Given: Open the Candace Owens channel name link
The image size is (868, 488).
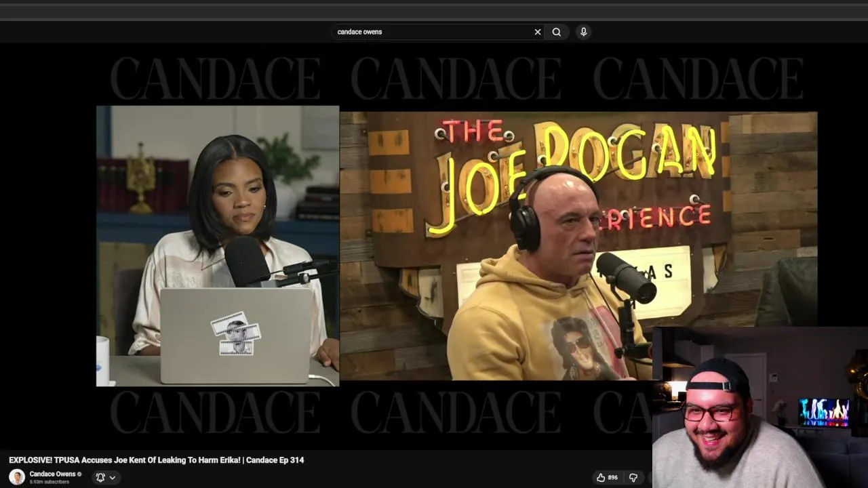Looking at the screenshot, I should (x=52, y=474).
